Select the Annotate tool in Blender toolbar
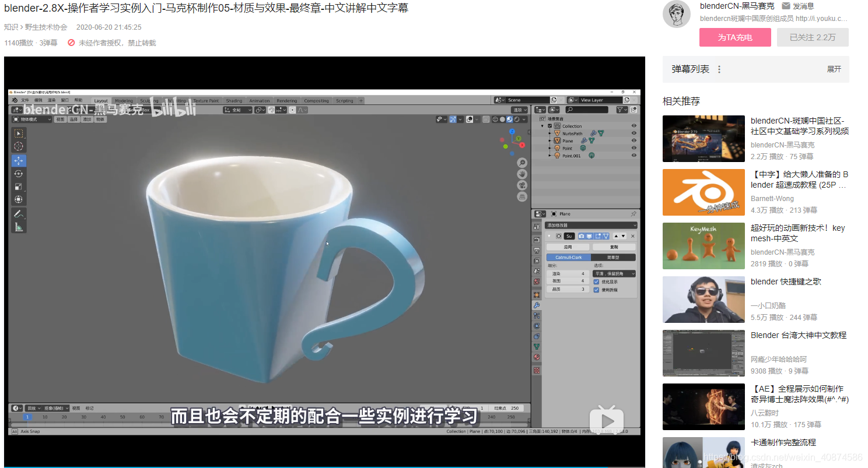Viewport: 868px width, 468px height. [19, 214]
